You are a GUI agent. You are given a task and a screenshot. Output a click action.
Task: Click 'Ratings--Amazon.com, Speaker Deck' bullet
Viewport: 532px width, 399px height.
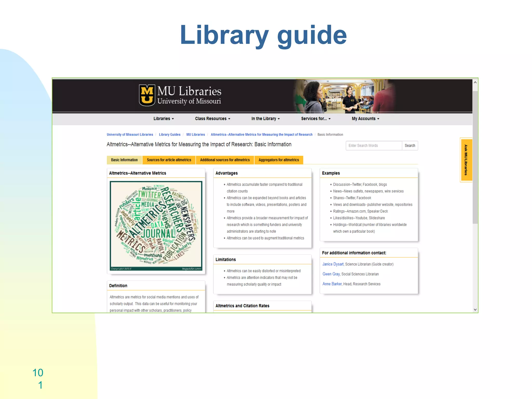[361, 211]
